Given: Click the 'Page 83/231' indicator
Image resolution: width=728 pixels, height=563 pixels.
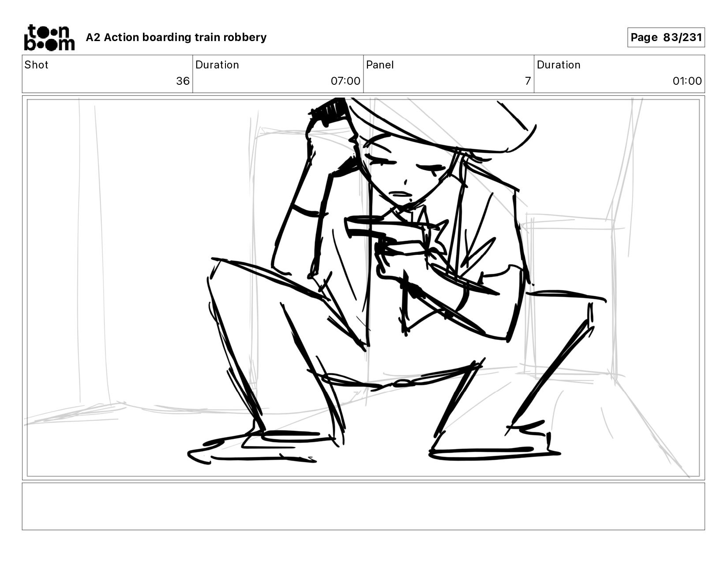Looking at the screenshot, I should point(666,38).
